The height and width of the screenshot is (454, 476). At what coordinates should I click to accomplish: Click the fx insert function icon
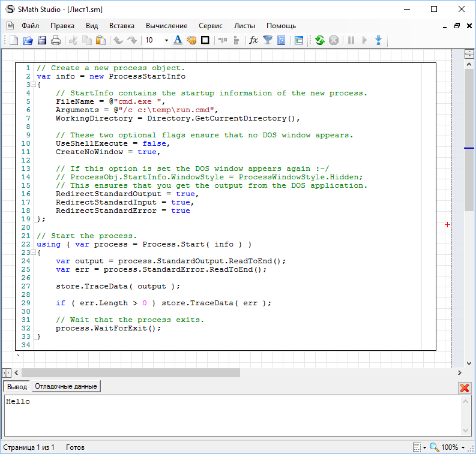click(x=253, y=40)
